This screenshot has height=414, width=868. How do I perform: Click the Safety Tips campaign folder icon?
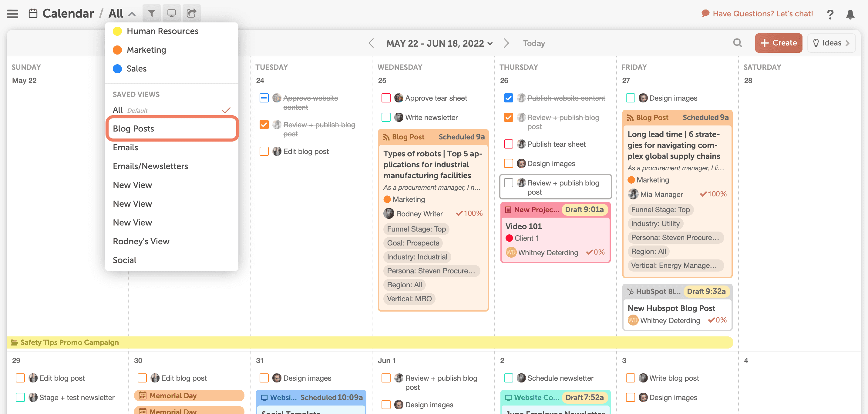pyautogui.click(x=15, y=342)
